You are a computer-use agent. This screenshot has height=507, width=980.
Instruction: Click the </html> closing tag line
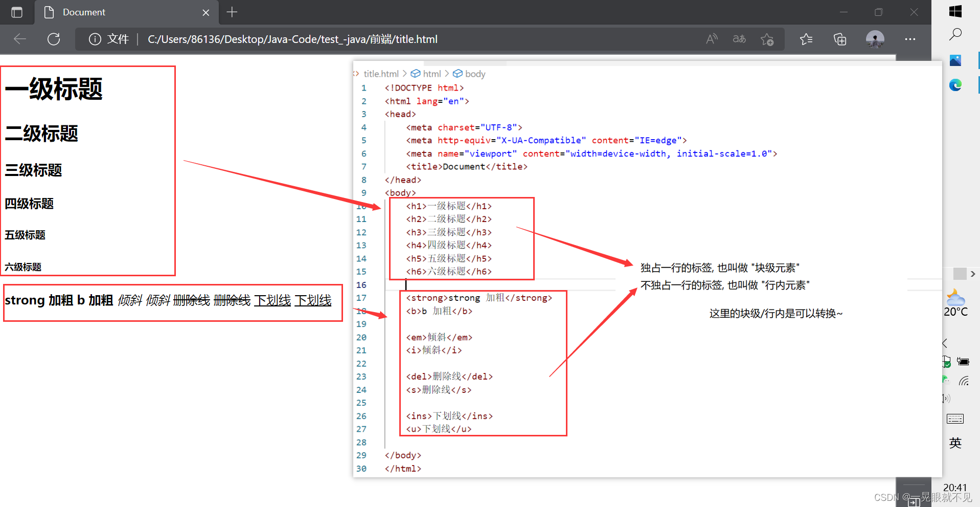click(x=403, y=469)
